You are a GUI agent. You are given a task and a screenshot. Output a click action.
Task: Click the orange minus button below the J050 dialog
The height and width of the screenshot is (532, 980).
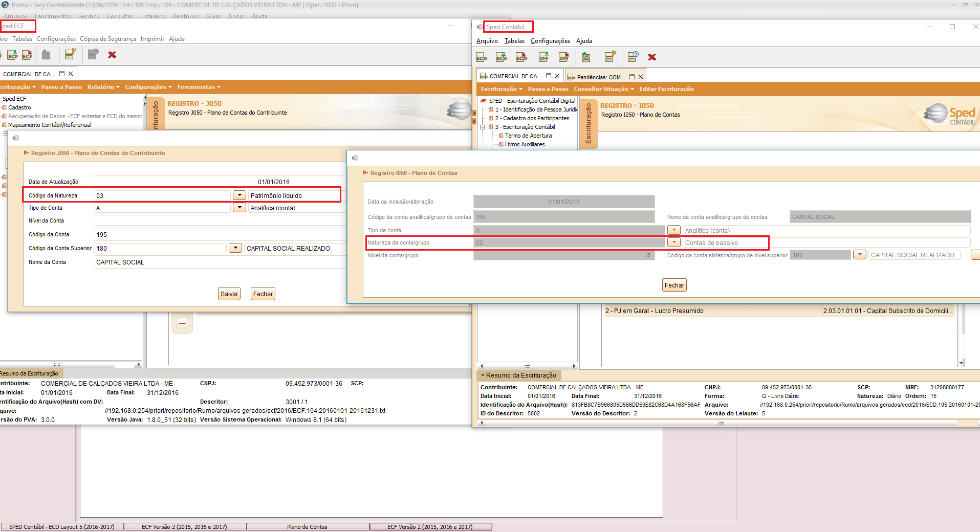(182, 323)
